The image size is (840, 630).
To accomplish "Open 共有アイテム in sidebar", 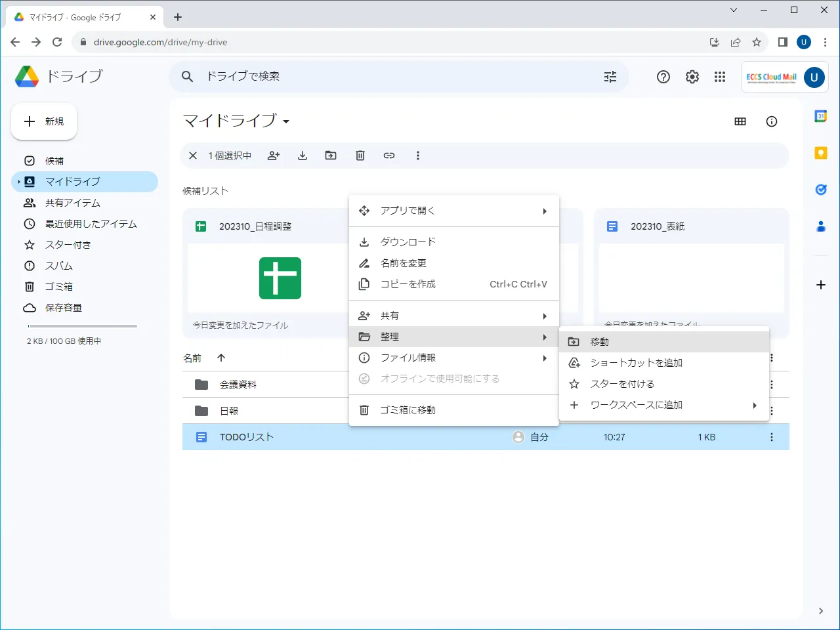I will pyautogui.click(x=73, y=203).
